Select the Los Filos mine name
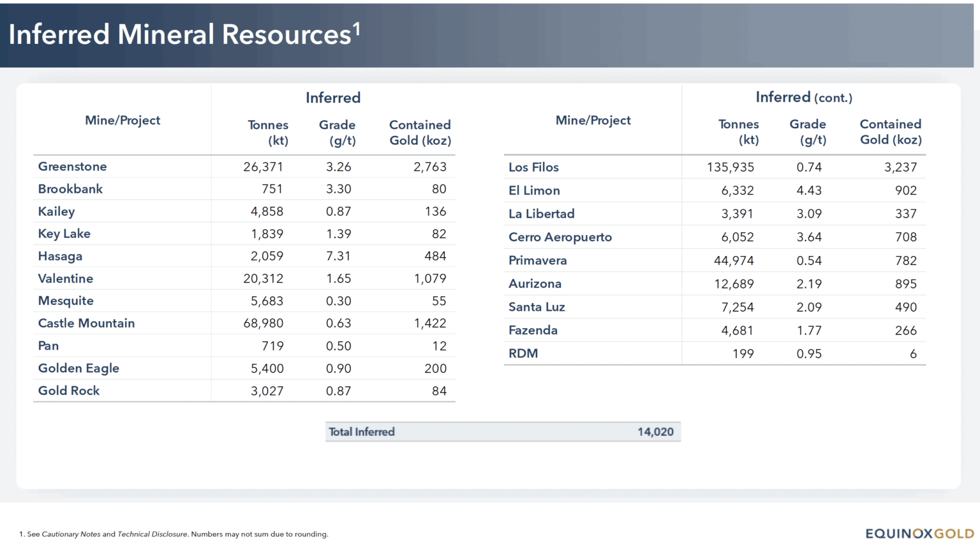The height and width of the screenshot is (554, 980). pos(533,167)
